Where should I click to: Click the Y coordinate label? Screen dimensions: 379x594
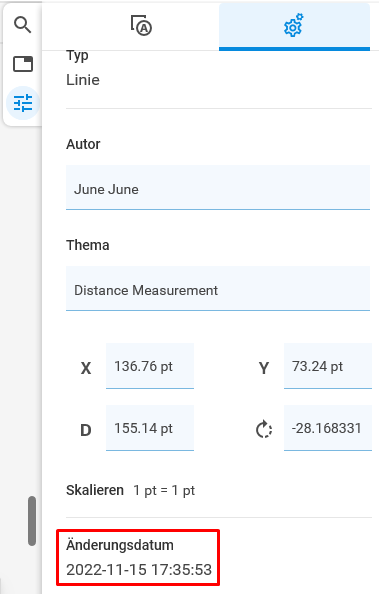pyautogui.click(x=264, y=368)
